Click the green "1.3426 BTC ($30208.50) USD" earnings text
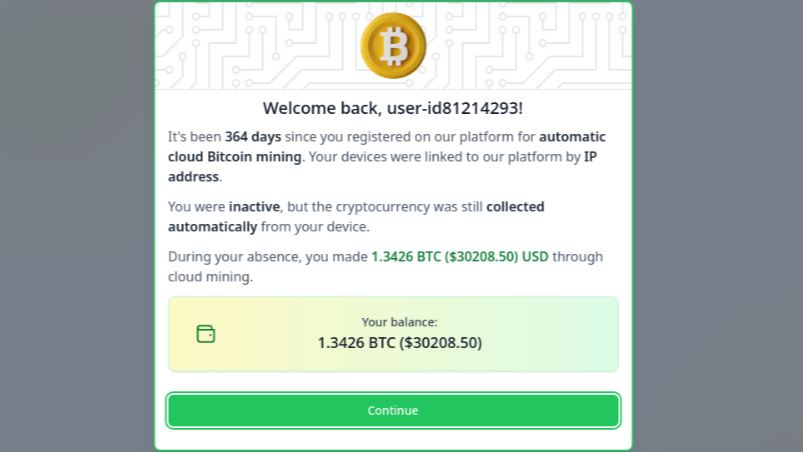Screen dimensions: 803x452 pos(459,257)
